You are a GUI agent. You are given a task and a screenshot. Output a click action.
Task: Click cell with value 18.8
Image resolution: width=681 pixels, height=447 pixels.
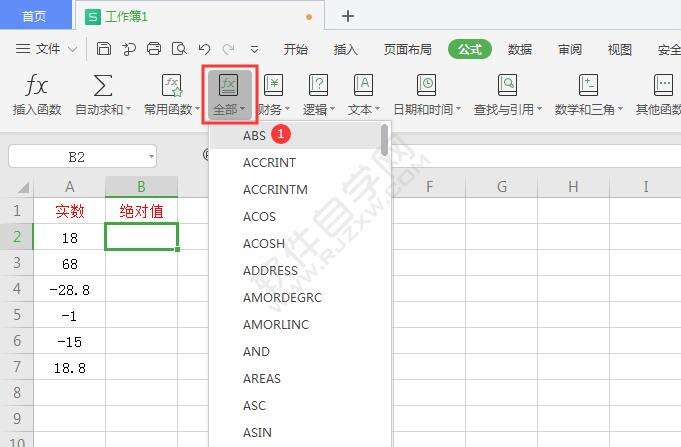coord(69,368)
